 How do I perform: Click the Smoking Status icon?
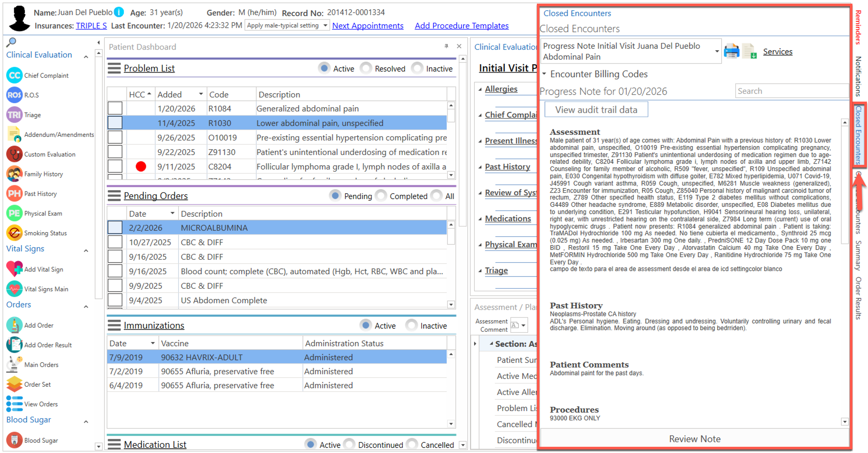point(14,233)
